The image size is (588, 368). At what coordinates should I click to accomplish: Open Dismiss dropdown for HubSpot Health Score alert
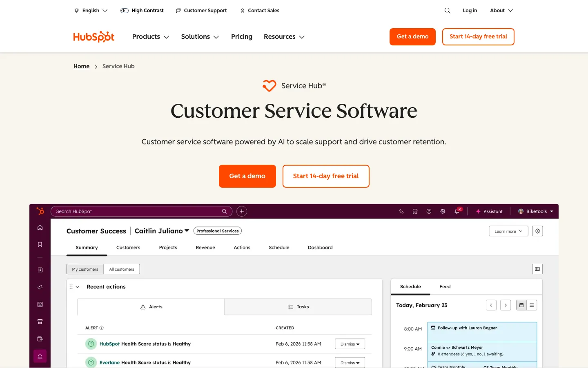(350, 344)
